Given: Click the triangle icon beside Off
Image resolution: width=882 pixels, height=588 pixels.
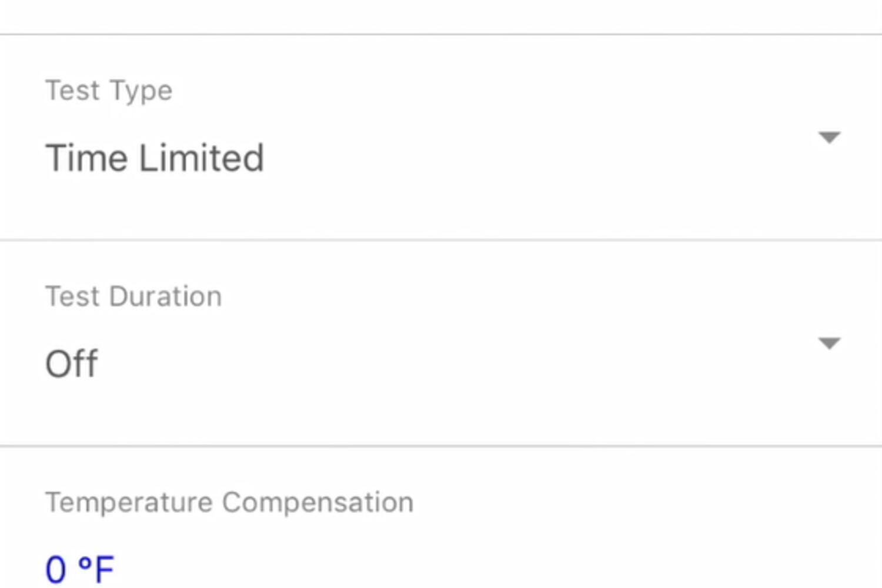Looking at the screenshot, I should (829, 343).
